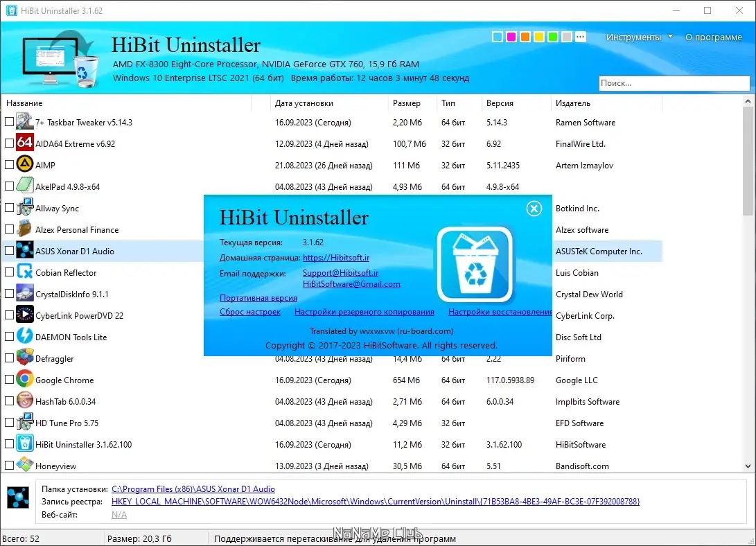
Task: Click the Honeyview icon
Action: pyautogui.click(x=24, y=465)
